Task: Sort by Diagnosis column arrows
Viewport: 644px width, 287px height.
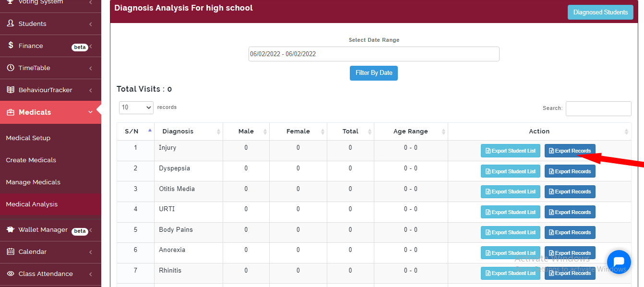Action: 219,132
